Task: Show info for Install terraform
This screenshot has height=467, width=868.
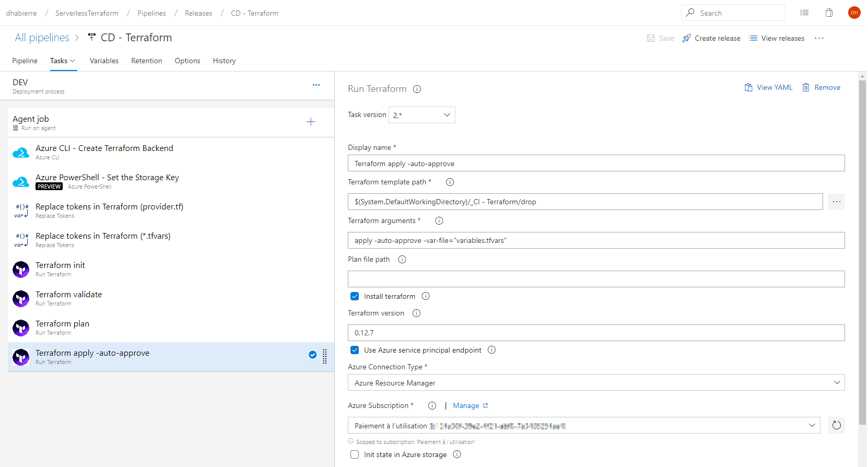Action: (426, 296)
